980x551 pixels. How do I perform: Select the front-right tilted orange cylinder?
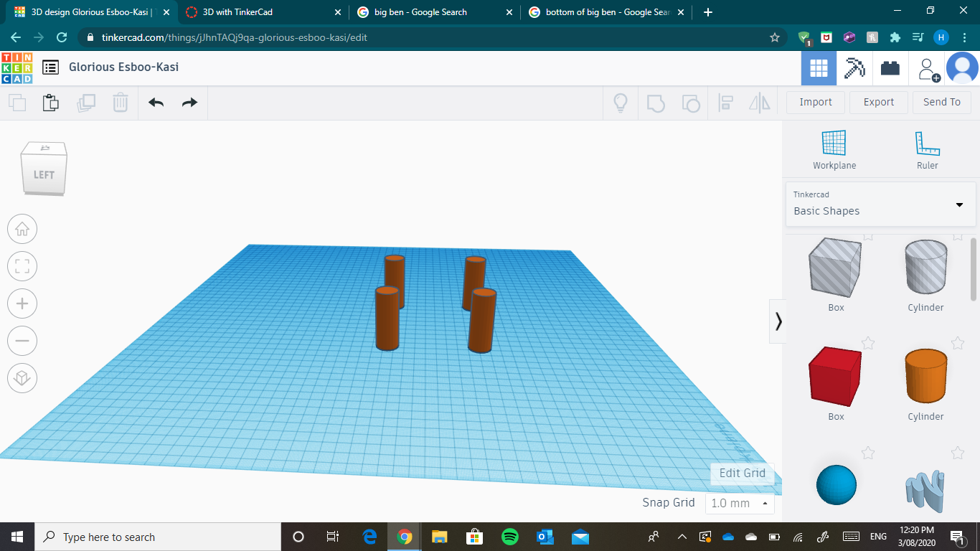[x=482, y=321]
